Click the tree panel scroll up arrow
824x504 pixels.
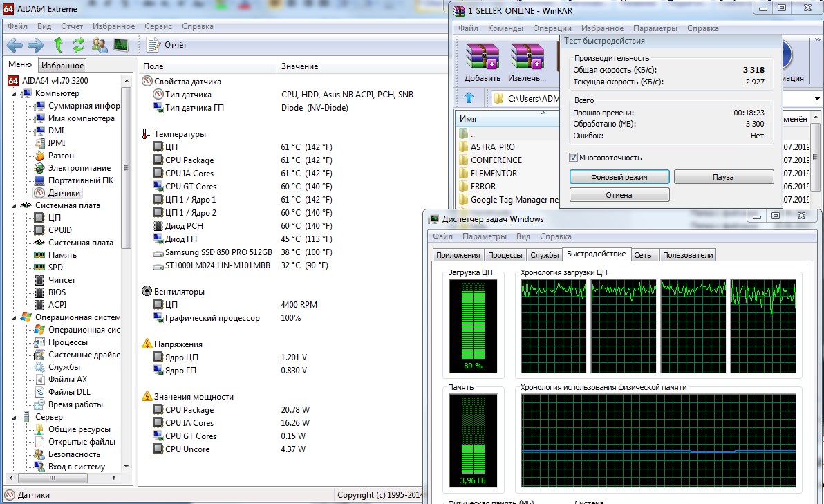126,80
